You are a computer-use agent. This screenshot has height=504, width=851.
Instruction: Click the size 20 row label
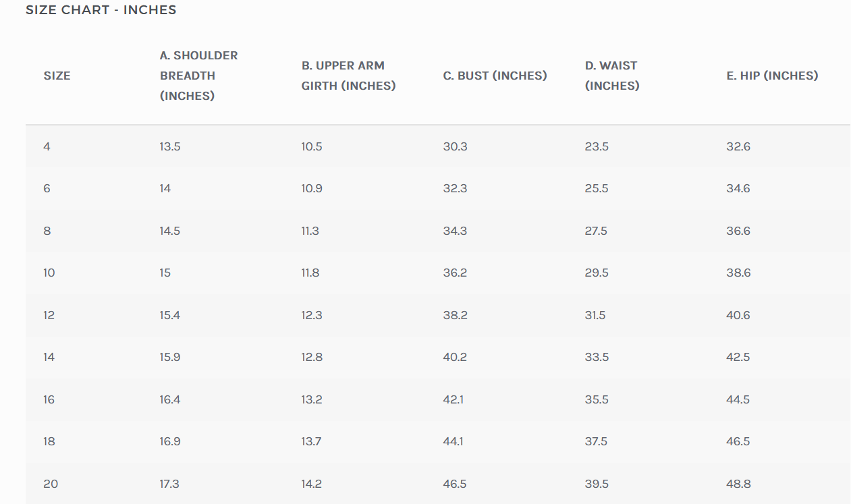tap(50, 484)
